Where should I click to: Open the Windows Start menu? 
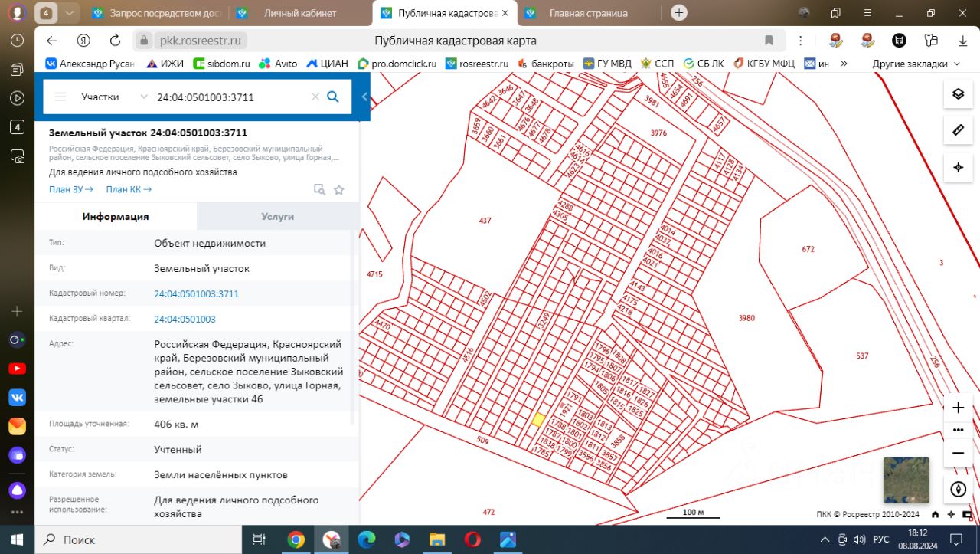(17, 539)
